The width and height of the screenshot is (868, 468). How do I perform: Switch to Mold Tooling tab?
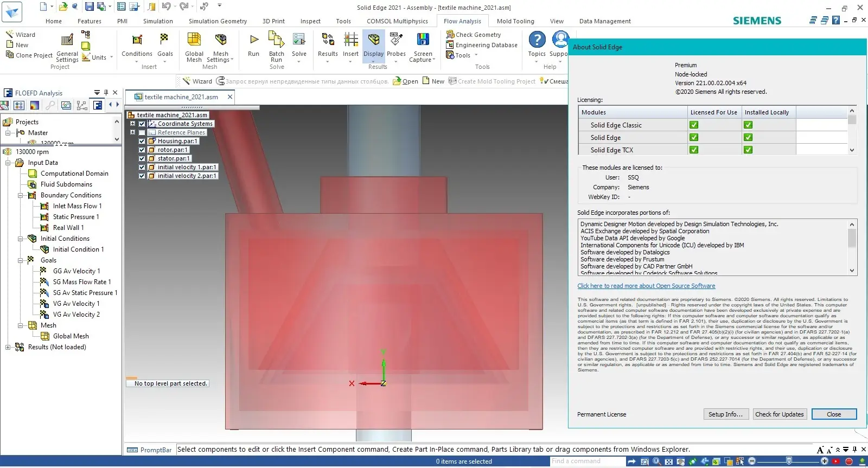coord(515,21)
